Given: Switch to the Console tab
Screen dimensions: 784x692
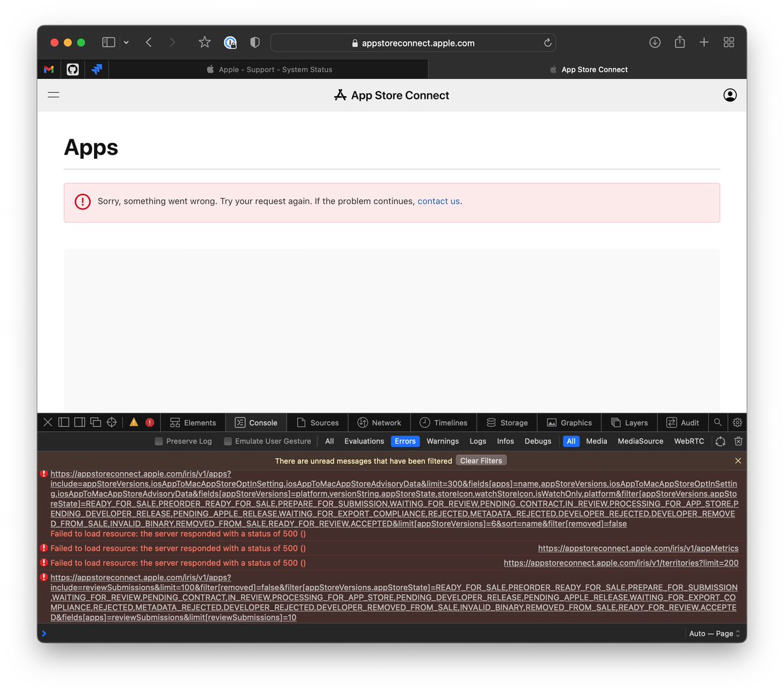Looking at the screenshot, I should [x=256, y=423].
